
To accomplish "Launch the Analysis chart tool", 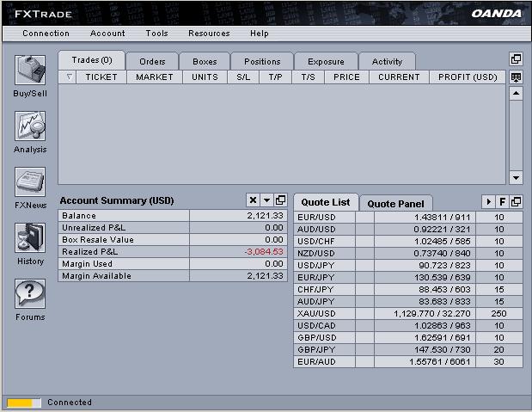I will [x=30, y=127].
